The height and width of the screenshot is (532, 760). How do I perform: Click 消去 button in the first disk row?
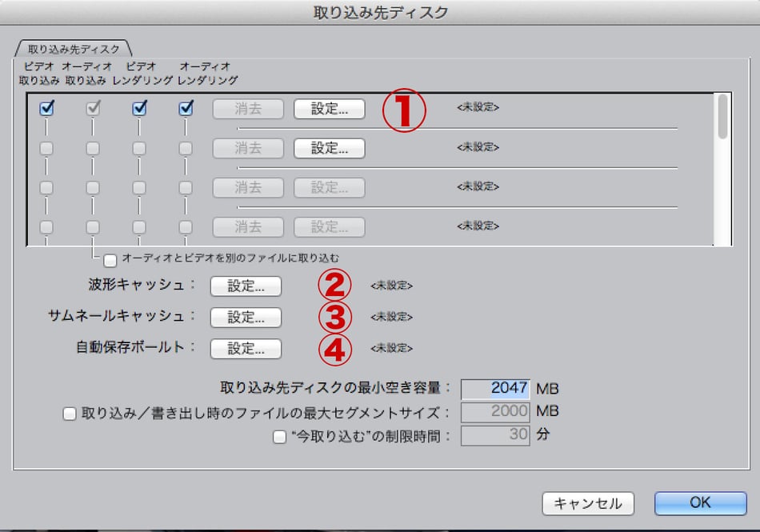248,109
